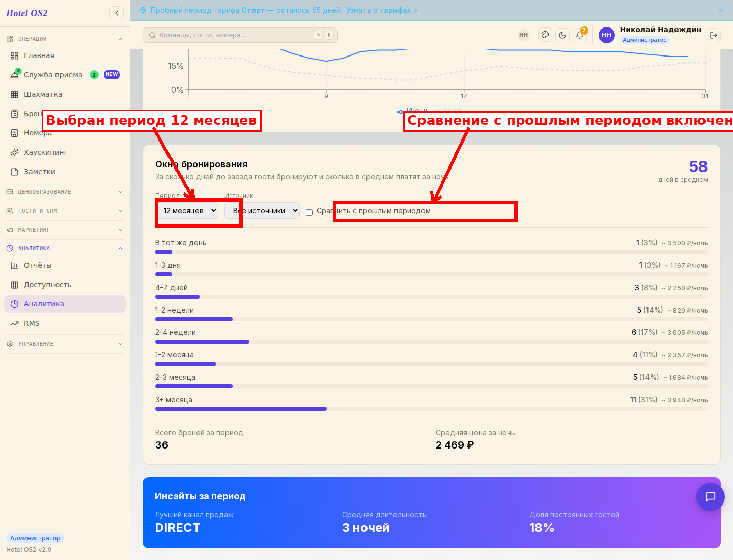Expand the МАРКЕТИНГ sidebar section
This screenshot has height=560, width=733.
click(65, 230)
